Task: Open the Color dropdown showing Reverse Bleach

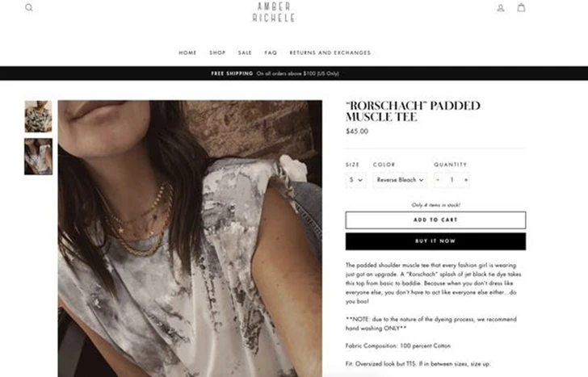Action: coord(400,180)
